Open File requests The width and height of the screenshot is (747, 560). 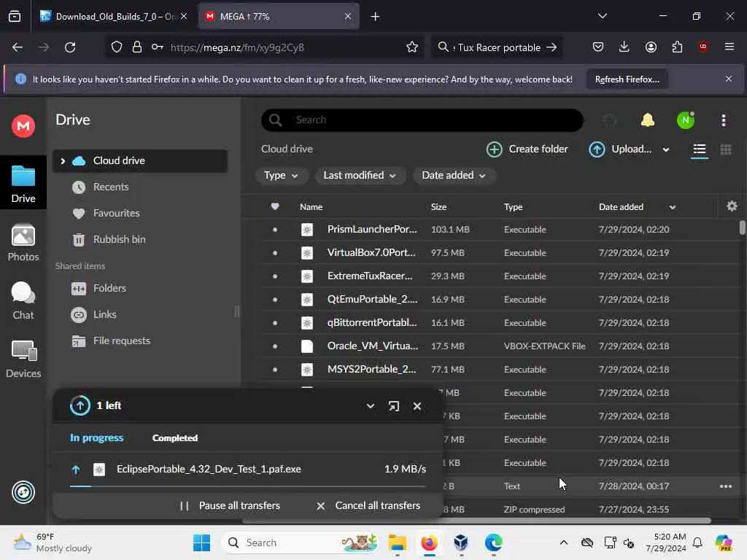tap(122, 341)
